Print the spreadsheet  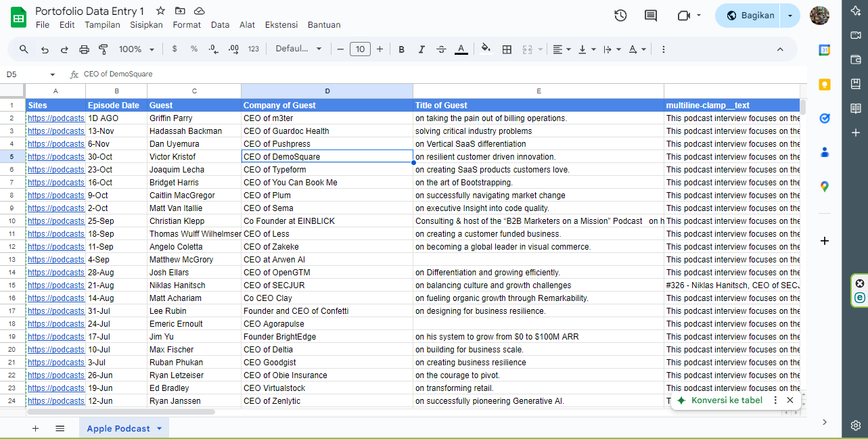pyautogui.click(x=84, y=49)
